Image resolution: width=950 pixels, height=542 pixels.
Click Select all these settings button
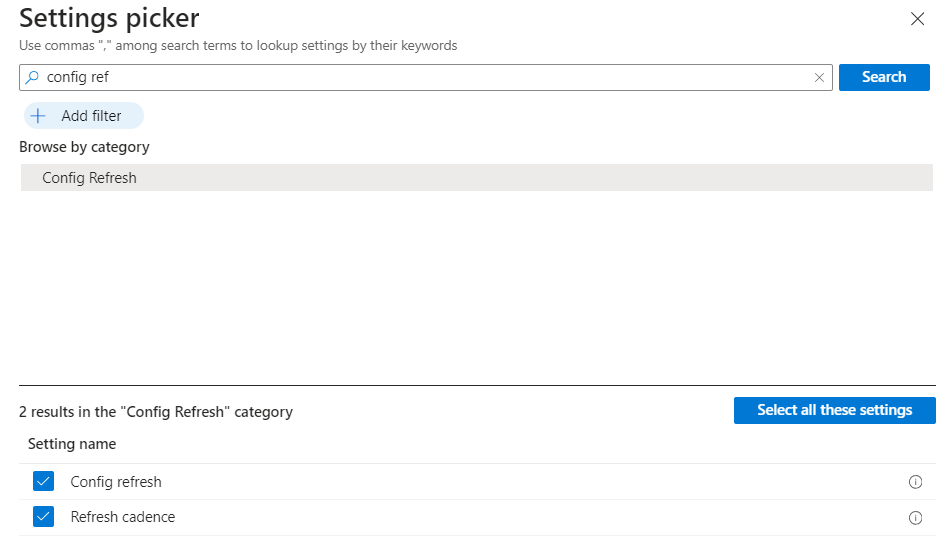[834, 410]
